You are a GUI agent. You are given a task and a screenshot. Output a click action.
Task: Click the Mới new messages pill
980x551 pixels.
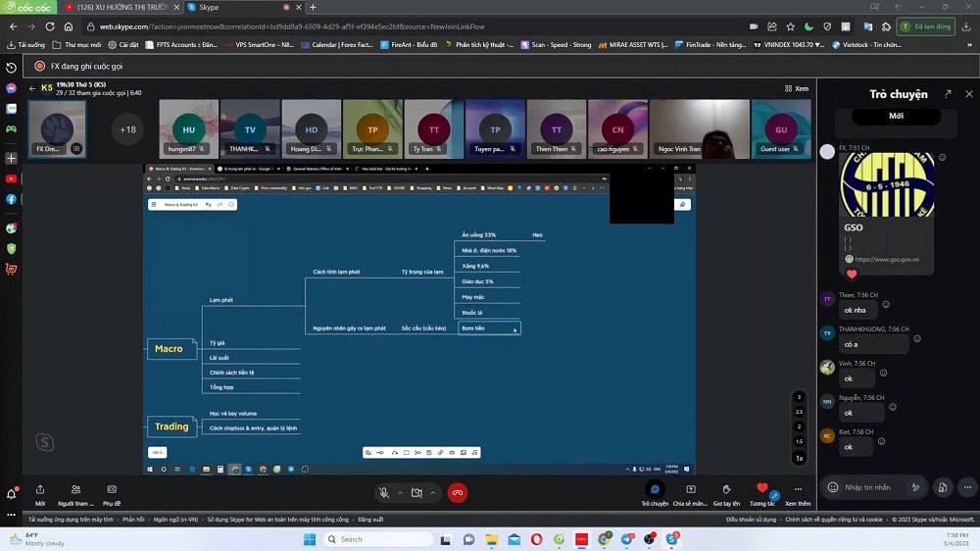[897, 116]
